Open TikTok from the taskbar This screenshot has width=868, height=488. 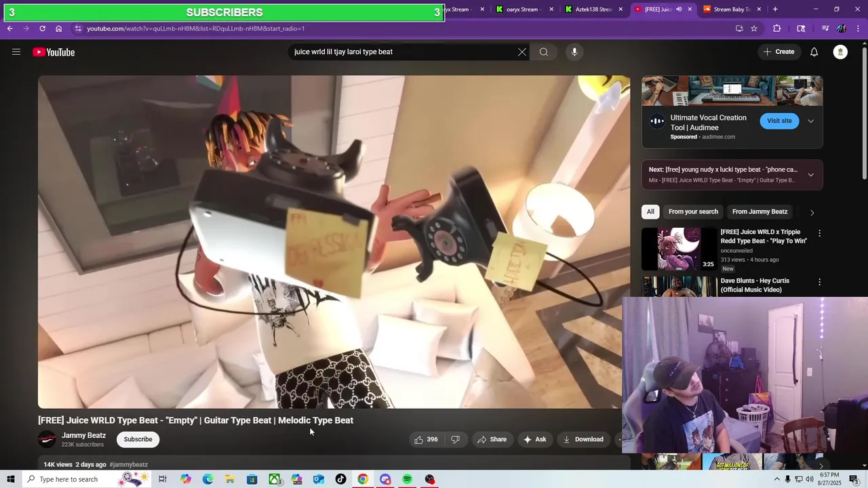[x=340, y=479]
